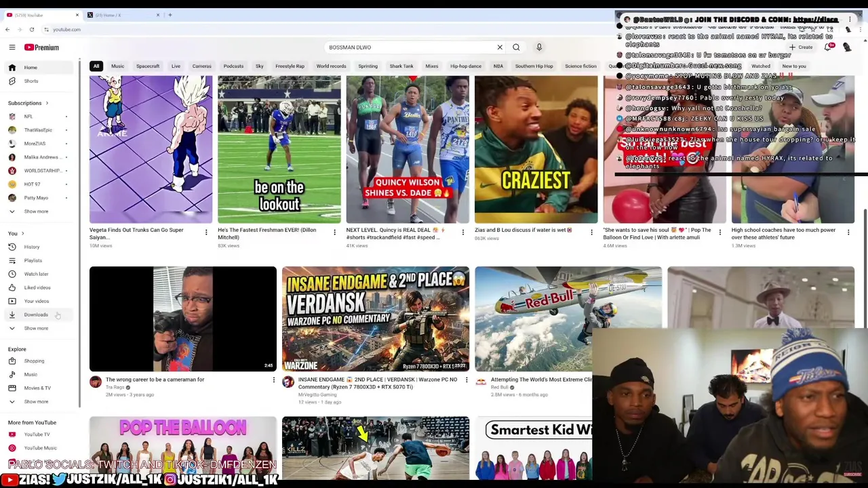This screenshot has height=488, width=868.
Task: Open menu for INSANE ENDGAME video
Action: [x=467, y=380]
